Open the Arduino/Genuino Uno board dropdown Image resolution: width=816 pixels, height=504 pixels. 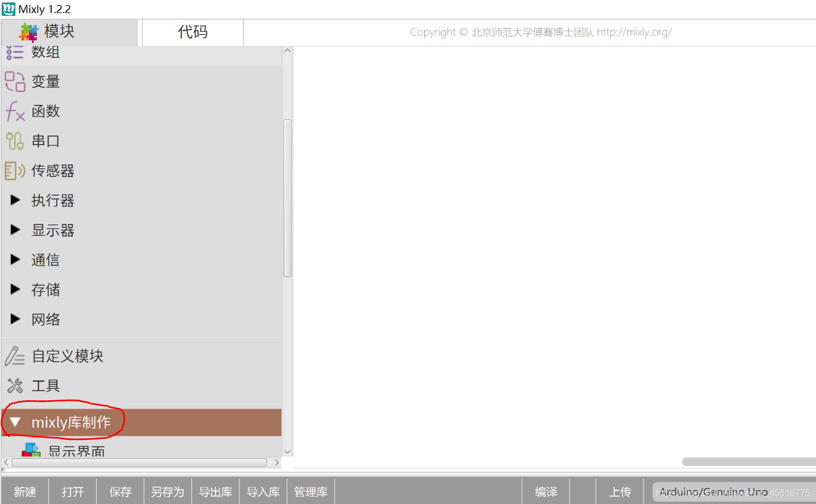733,492
